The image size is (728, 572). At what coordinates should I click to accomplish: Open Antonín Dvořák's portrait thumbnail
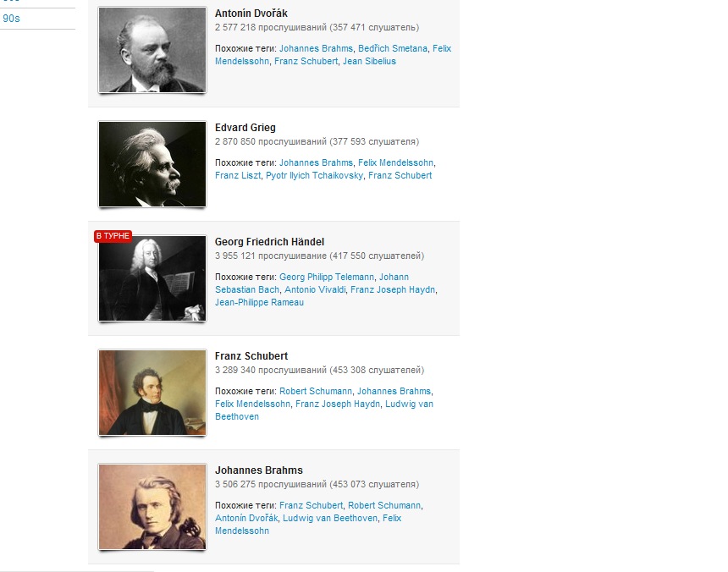click(x=152, y=50)
